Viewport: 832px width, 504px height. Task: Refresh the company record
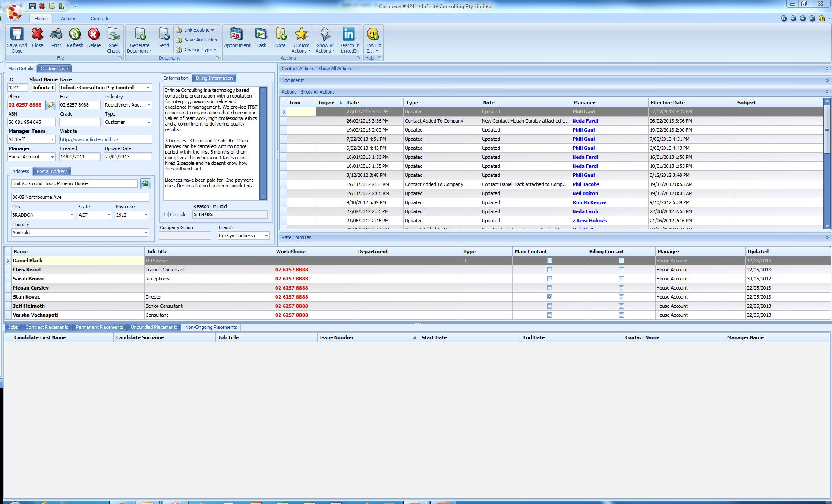[x=75, y=38]
